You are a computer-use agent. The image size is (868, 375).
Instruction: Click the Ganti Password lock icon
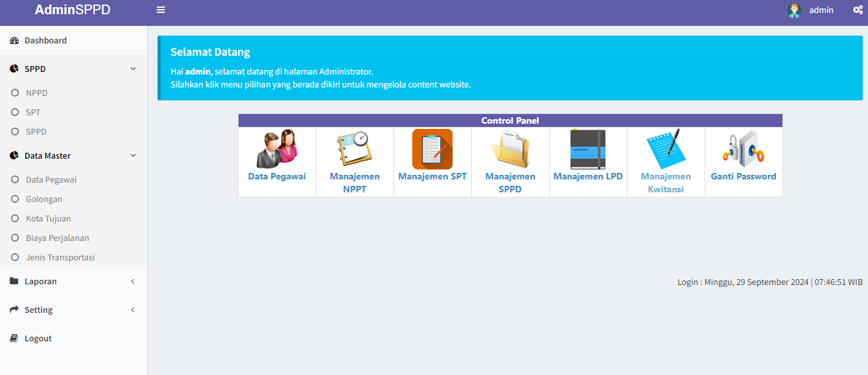(x=744, y=149)
